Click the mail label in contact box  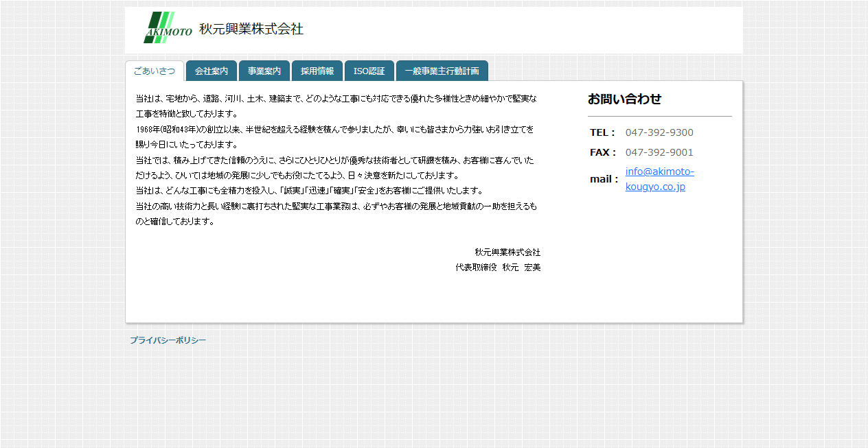602,179
